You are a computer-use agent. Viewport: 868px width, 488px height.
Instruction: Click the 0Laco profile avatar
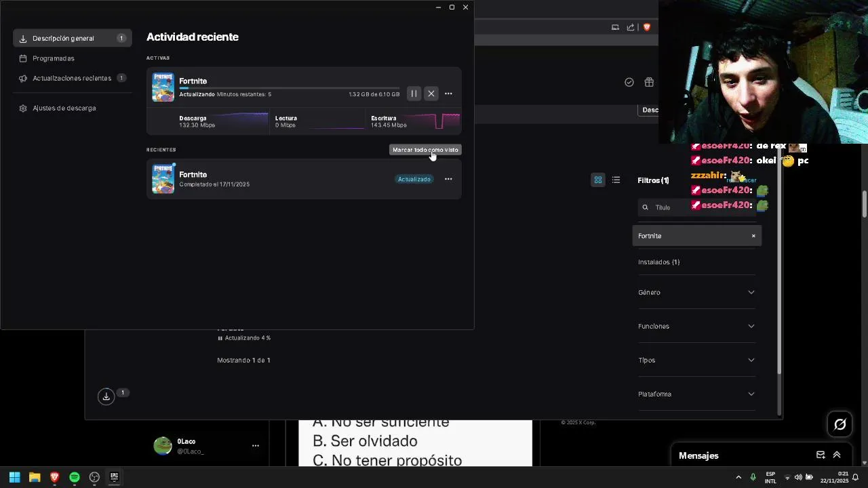163,445
